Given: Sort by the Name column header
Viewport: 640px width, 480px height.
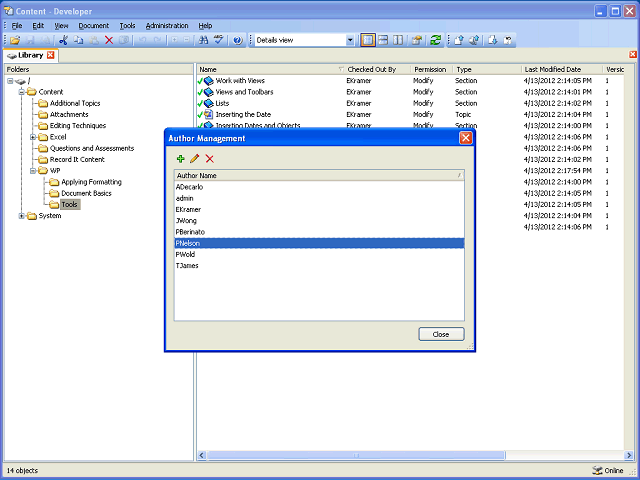Looking at the screenshot, I should coord(271,69).
